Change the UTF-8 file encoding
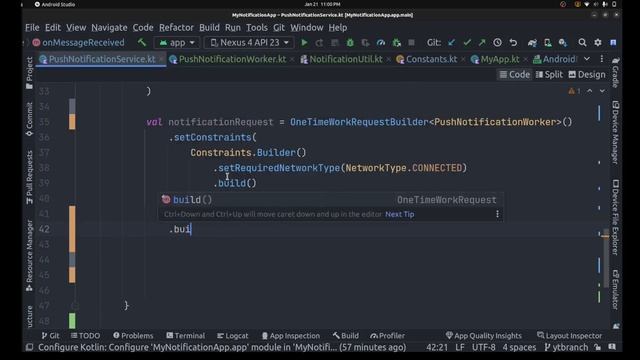Image resolution: width=640 pixels, height=360 pixels. coord(483,347)
